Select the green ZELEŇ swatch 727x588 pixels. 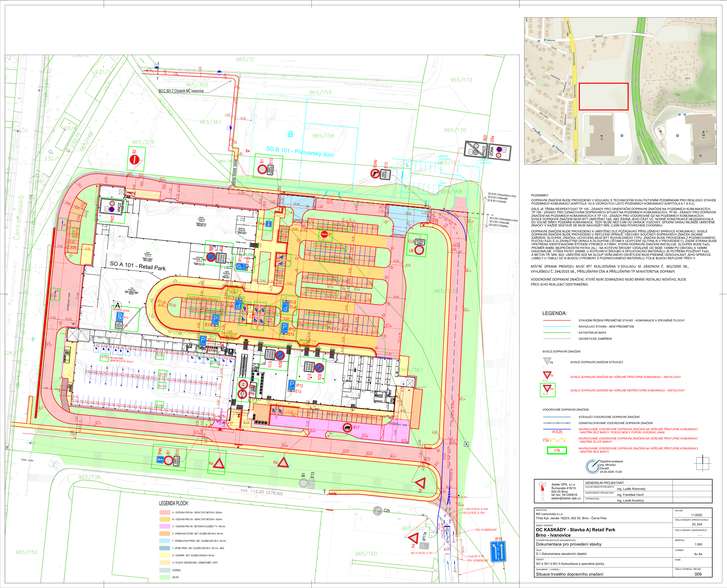point(165,577)
